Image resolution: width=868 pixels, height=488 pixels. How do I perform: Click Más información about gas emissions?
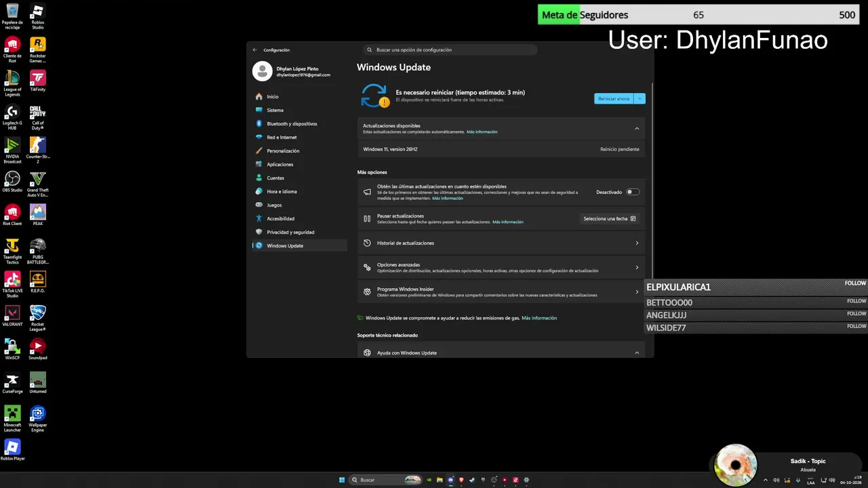[539, 318]
